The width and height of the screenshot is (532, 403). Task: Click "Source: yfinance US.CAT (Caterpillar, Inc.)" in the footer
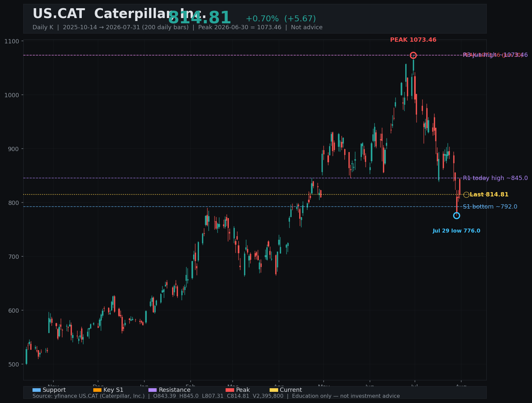pyautogui.click(x=88, y=396)
